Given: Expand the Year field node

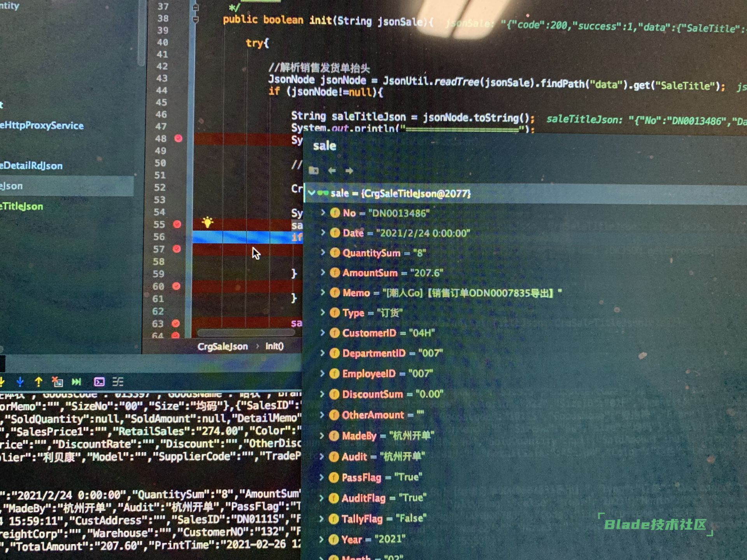Looking at the screenshot, I should tap(321, 539).
